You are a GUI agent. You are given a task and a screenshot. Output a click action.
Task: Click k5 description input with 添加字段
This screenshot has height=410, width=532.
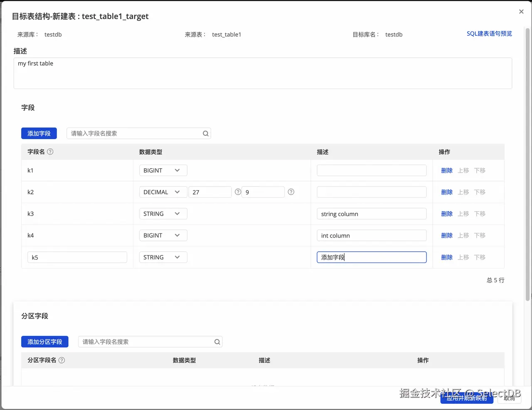pos(372,257)
